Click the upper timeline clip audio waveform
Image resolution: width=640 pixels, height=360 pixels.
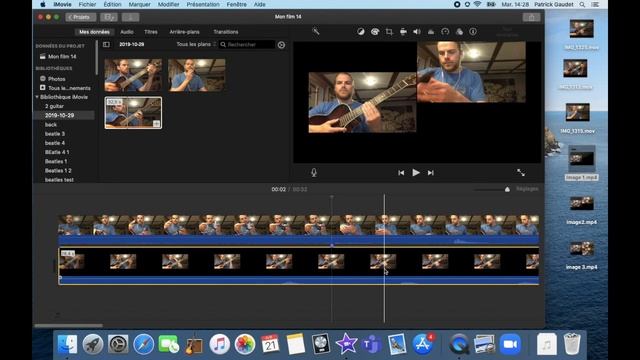click(x=298, y=240)
